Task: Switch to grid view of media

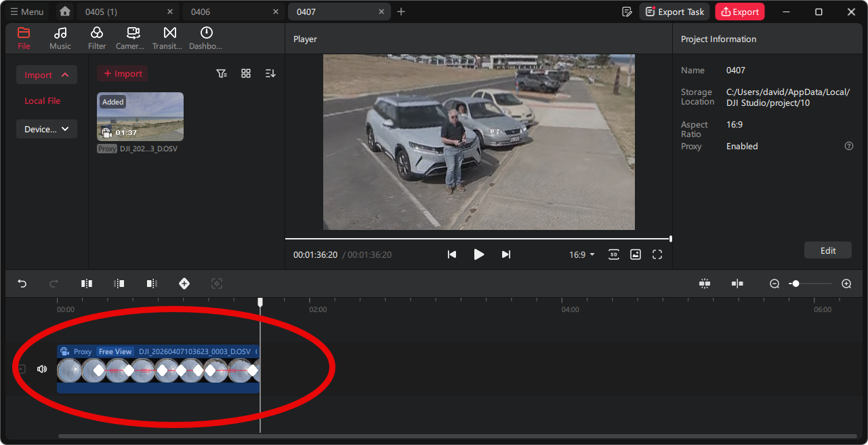Action: point(246,73)
